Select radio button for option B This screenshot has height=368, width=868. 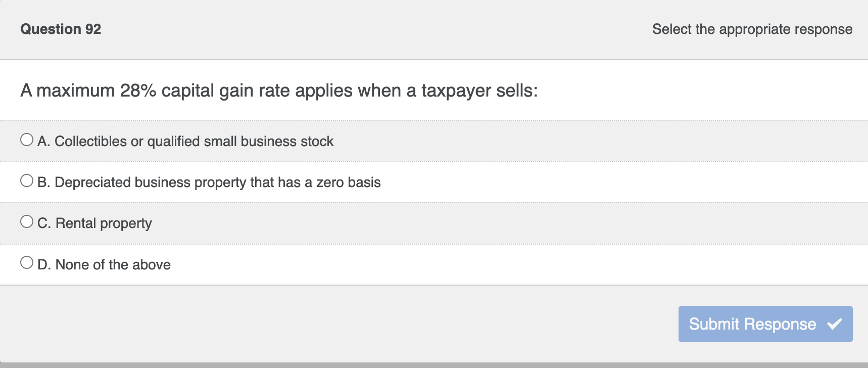26,180
